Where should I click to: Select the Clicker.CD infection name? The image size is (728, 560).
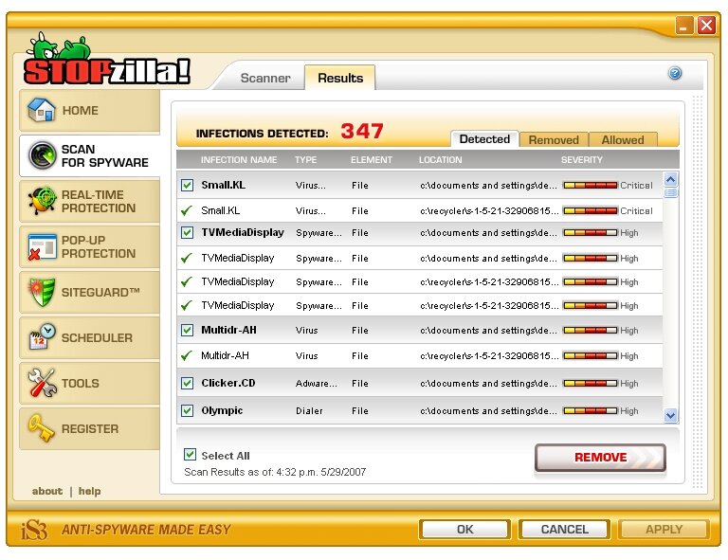pyautogui.click(x=227, y=383)
